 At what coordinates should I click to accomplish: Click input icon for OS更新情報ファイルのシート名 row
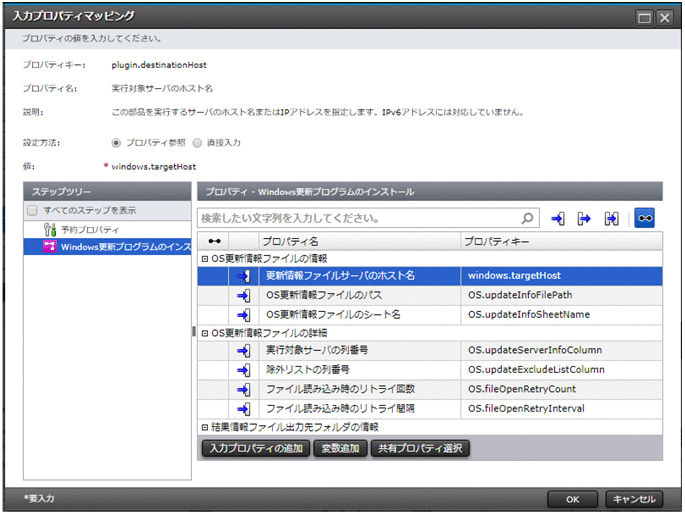(x=244, y=315)
